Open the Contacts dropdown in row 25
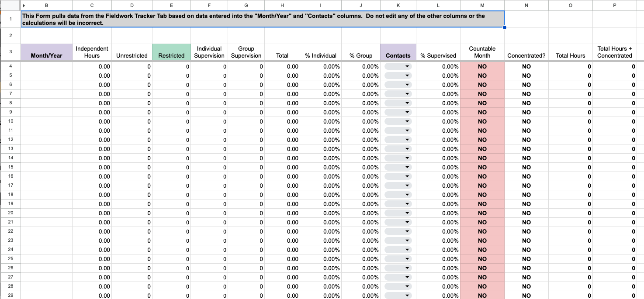 pyautogui.click(x=408, y=259)
